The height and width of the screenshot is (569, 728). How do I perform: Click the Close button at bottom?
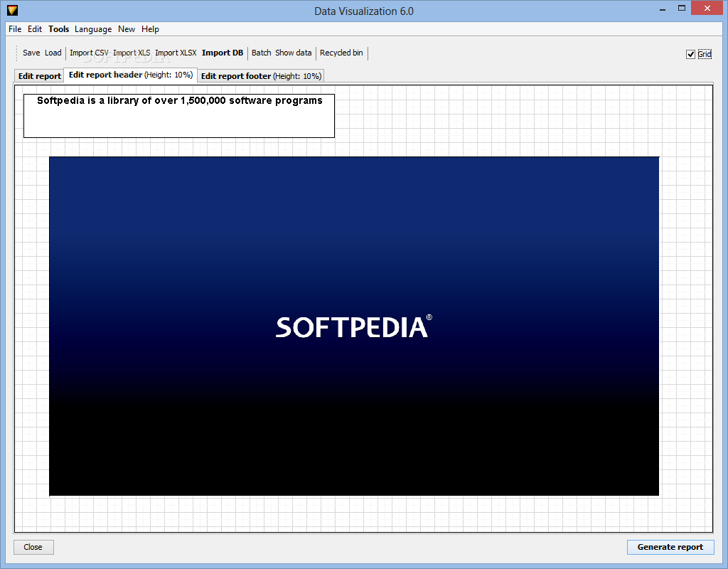(x=33, y=547)
